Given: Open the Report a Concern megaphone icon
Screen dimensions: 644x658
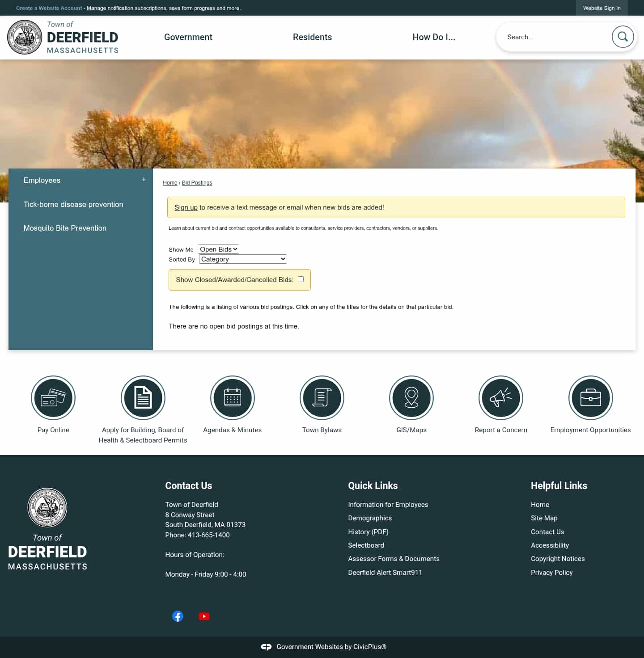Looking at the screenshot, I should pos(501,398).
